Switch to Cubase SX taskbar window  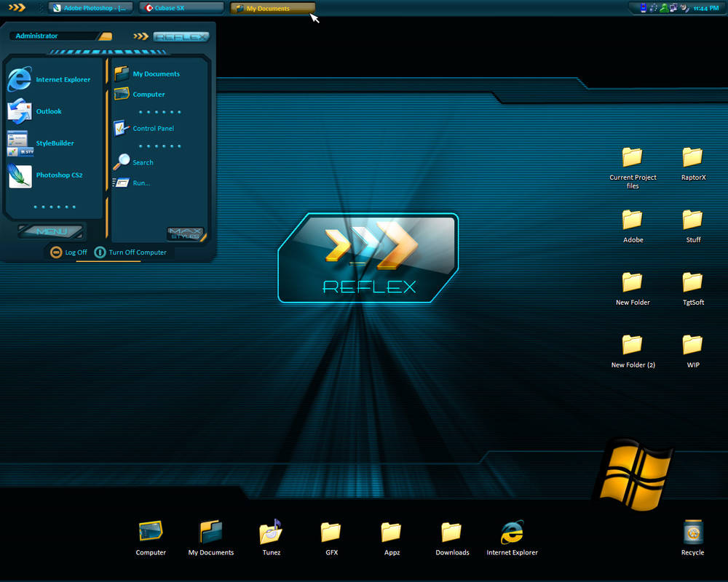pyautogui.click(x=181, y=8)
